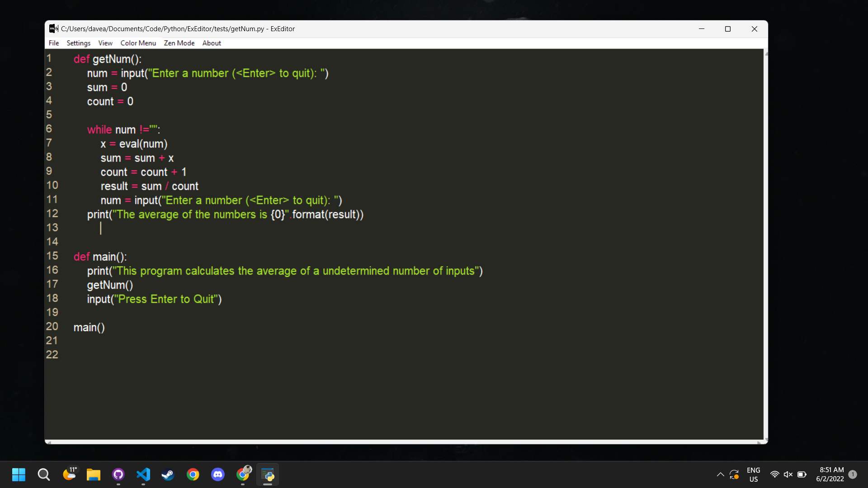This screenshot has width=868, height=488.
Task: Select the Python ExEditor taskbar icon
Action: [268, 474]
